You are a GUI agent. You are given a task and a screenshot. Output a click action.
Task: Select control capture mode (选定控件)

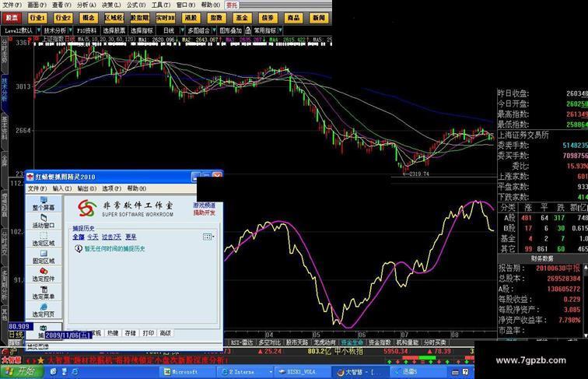point(44,275)
